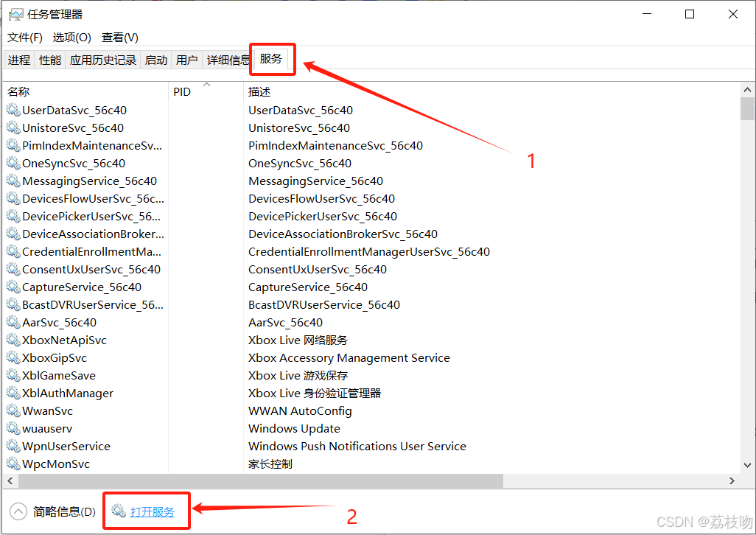
Task: Switch to the 用户 tab
Action: click(186, 60)
